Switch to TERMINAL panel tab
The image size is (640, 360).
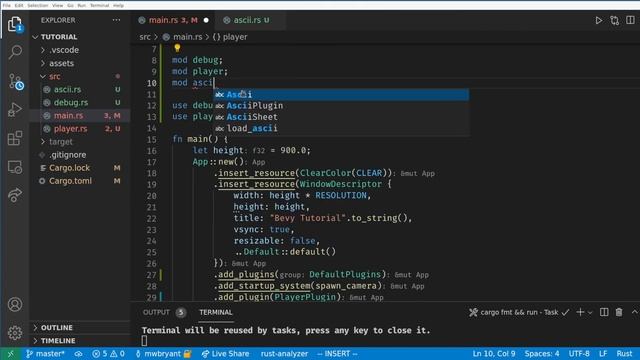216,312
